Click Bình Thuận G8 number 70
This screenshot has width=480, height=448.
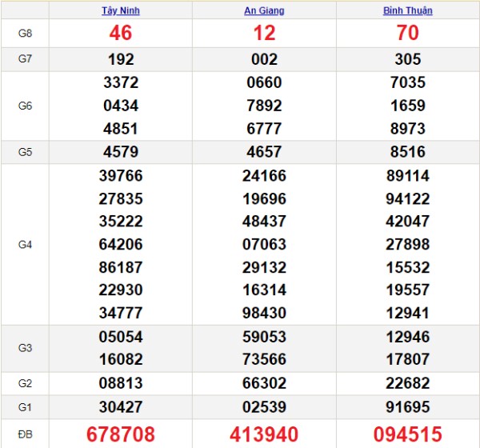click(407, 34)
